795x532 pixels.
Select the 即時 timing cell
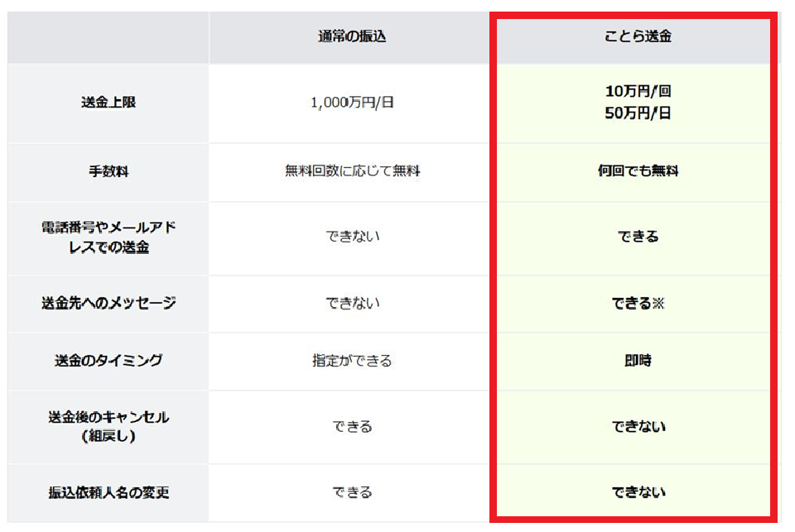point(637,361)
